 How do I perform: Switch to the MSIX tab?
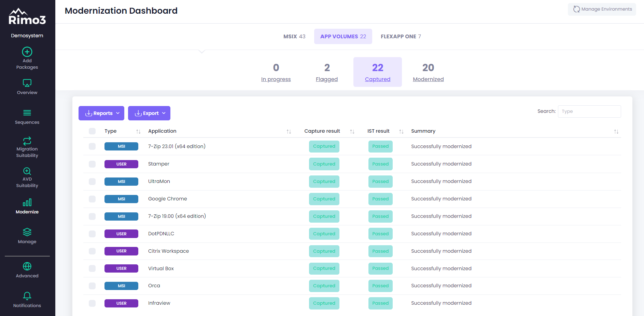point(294,37)
